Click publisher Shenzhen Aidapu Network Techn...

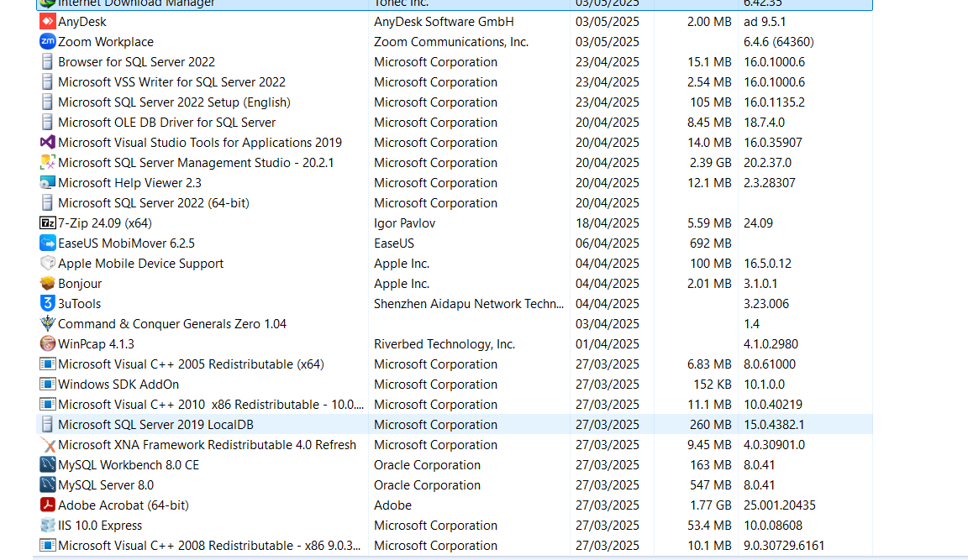(x=469, y=303)
